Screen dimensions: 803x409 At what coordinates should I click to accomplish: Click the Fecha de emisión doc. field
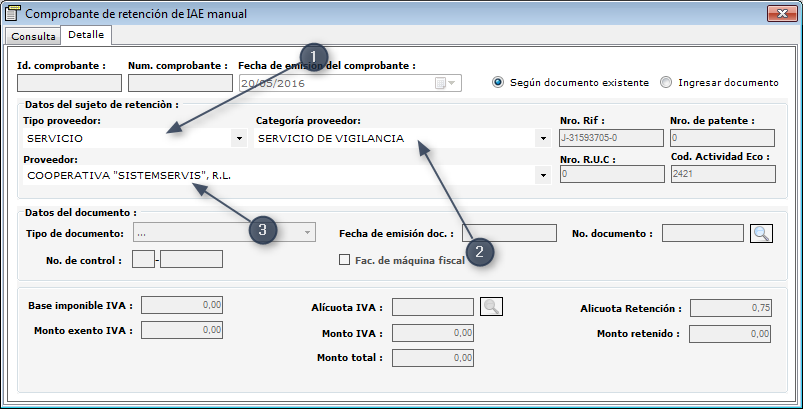(509, 233)
